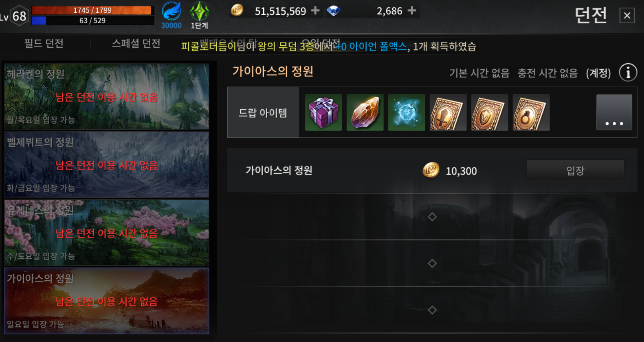Click the green 1단계 emblem icon
Screen dimensions: 644x342
click(x=199, y=11)
